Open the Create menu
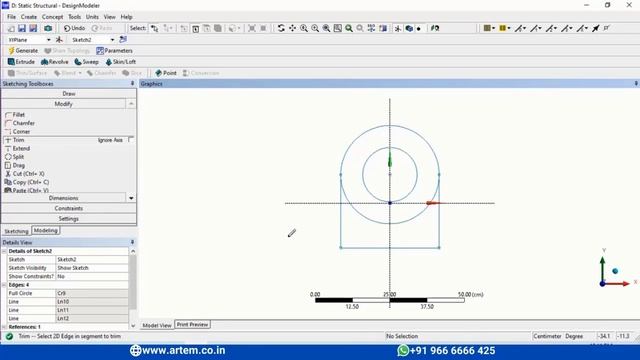This screenshot has height=360, width=640. (x=29, y=17)
